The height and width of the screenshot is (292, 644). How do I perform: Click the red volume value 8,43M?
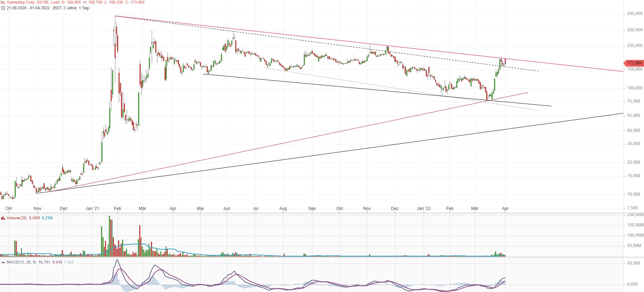tap(34, 218)
